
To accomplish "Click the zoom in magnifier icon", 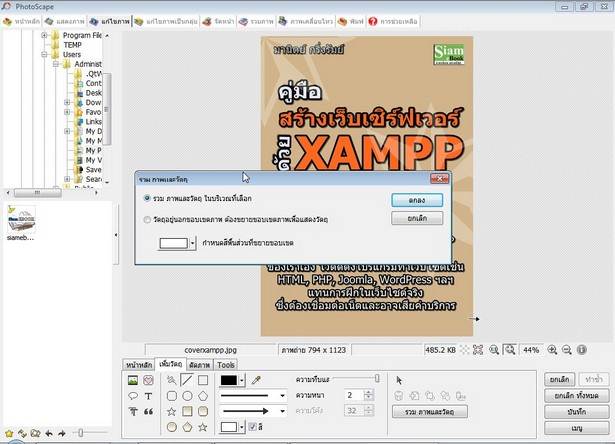I will 552,349.
